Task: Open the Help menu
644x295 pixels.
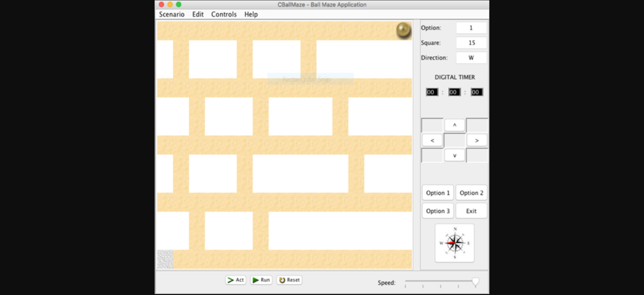Action: pos(251,14)
